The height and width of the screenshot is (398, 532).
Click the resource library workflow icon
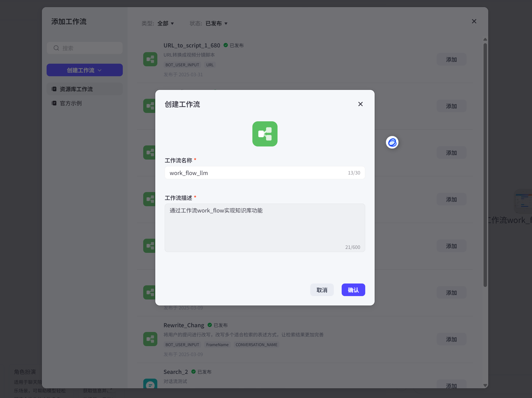54,89
